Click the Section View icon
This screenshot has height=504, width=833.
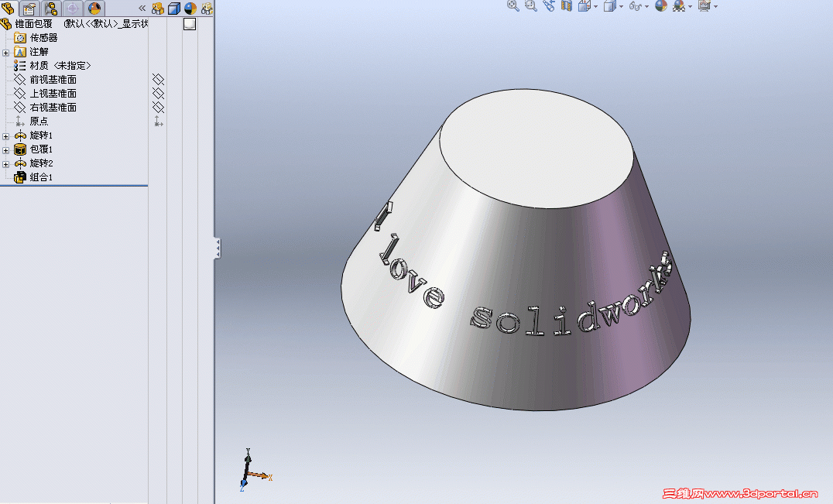(x=567, y=6)
